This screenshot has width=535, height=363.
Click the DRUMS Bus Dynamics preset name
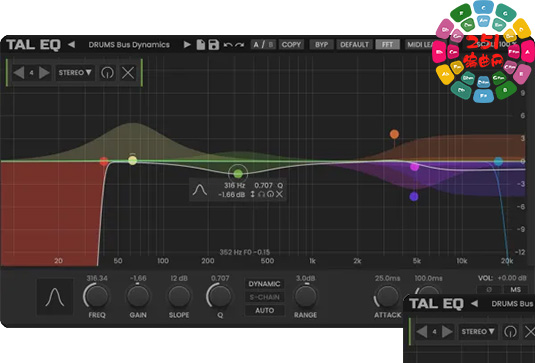129,45
